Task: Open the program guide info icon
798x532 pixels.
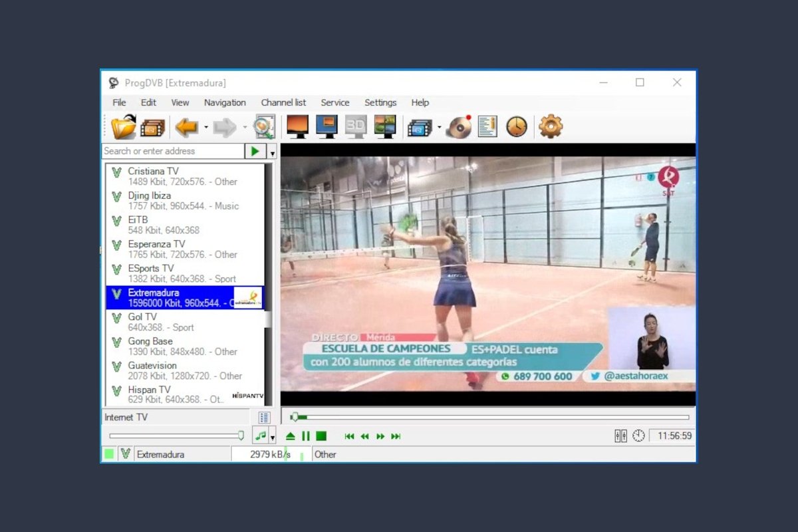Action: click(x=487, y=126)
